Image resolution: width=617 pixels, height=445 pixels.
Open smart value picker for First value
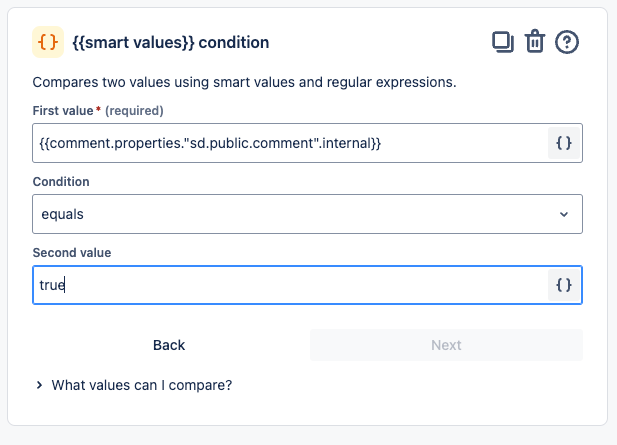[x=564, y=143]
